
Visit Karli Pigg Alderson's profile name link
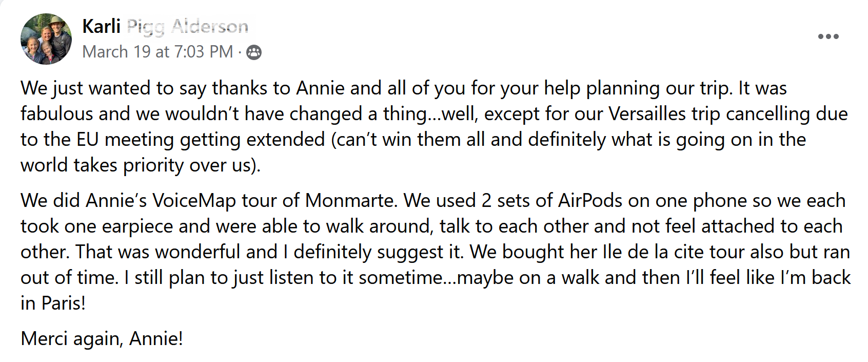[x=165, y=26]
